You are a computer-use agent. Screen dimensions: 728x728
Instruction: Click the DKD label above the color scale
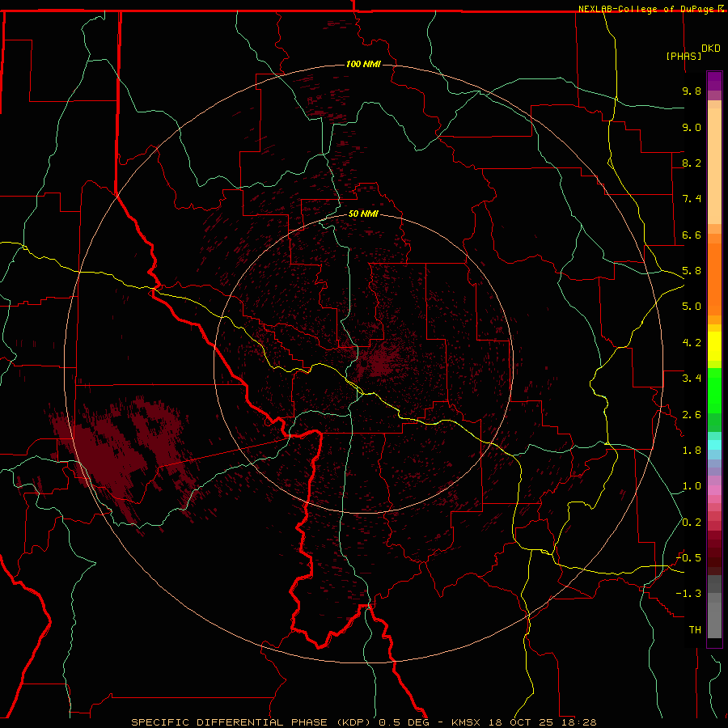point(710,49)
